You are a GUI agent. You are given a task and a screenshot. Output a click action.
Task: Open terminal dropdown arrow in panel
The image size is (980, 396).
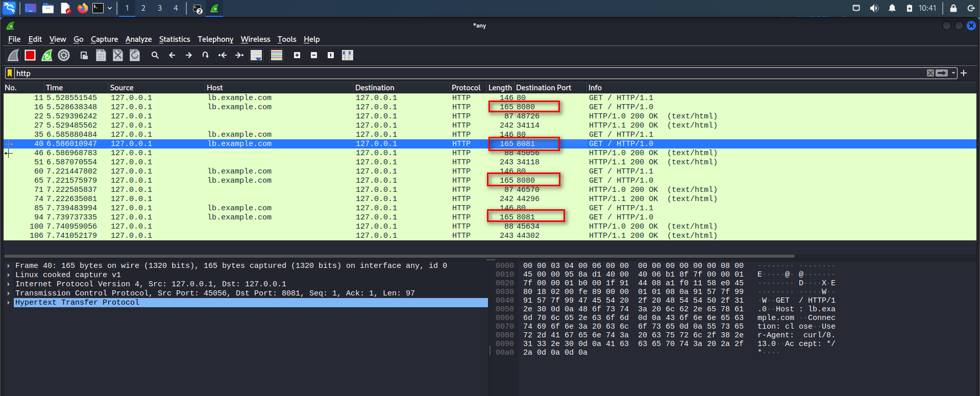click(x=109, y=8)
